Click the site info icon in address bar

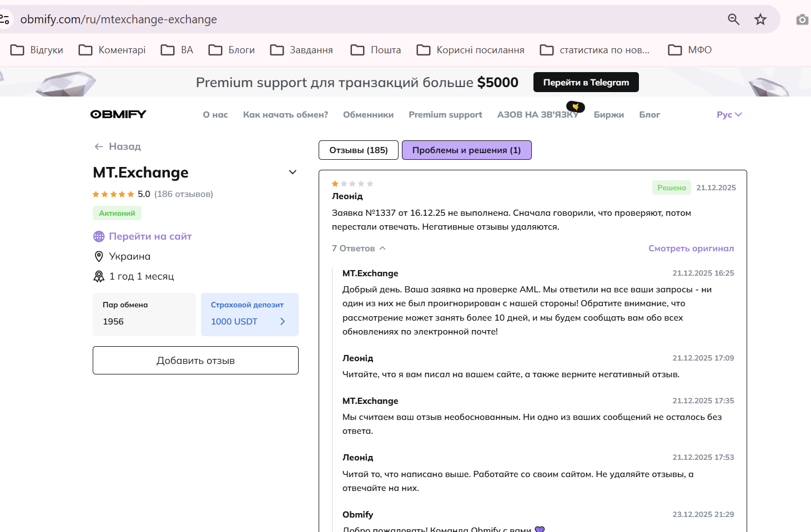5,19
